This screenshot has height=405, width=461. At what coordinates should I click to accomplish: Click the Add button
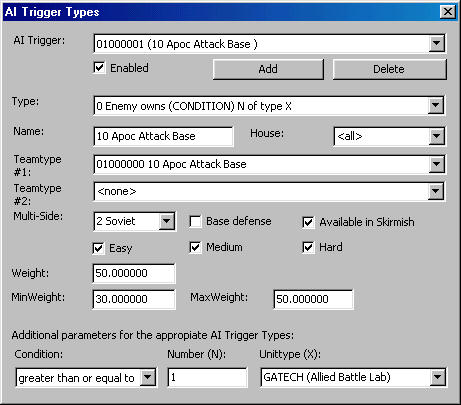point(268,69)
